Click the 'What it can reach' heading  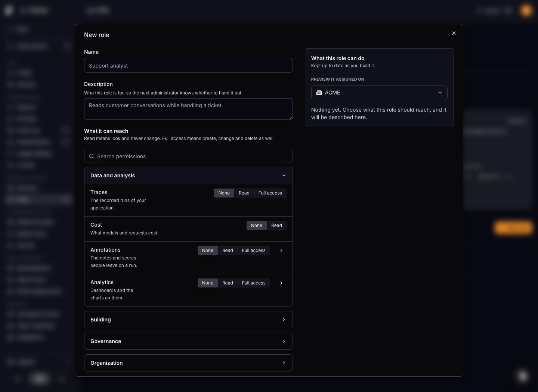click(106, 131)
